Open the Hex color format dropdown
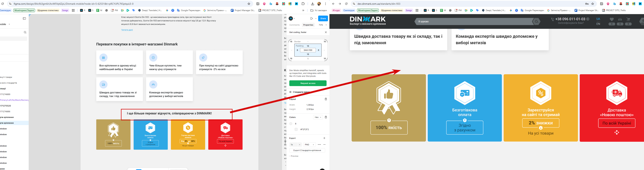Screen dimensions: 644x170 tap(318, 117)
